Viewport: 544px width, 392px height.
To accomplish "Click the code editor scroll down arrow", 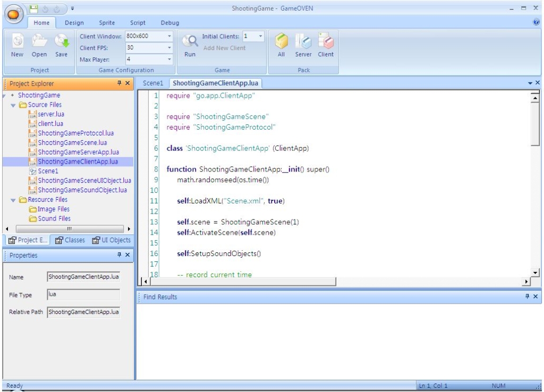I will coord(535,272).
